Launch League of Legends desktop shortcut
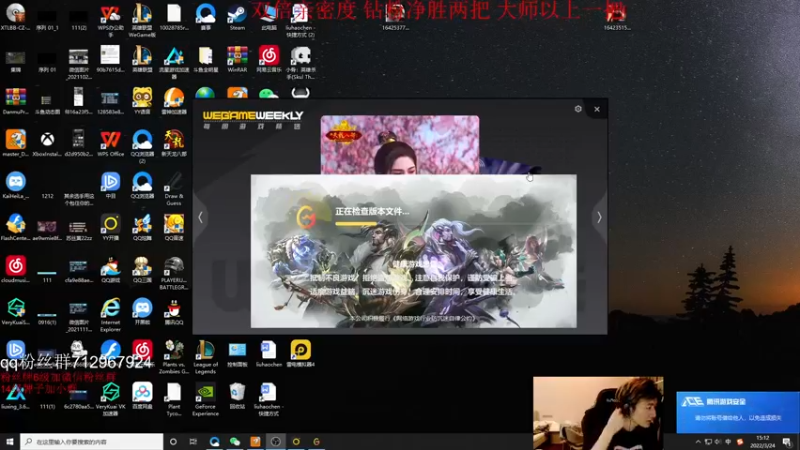 click(205, 356)
